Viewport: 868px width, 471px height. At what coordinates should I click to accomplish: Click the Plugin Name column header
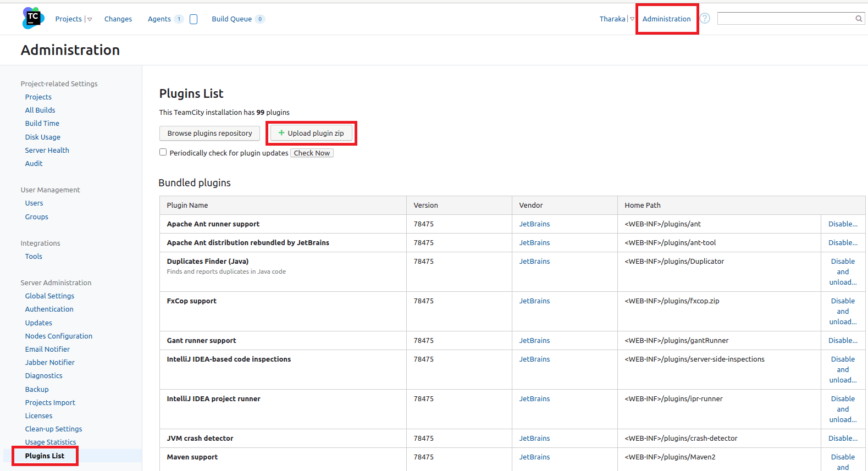pyautogui.click(x=187, y=205)
